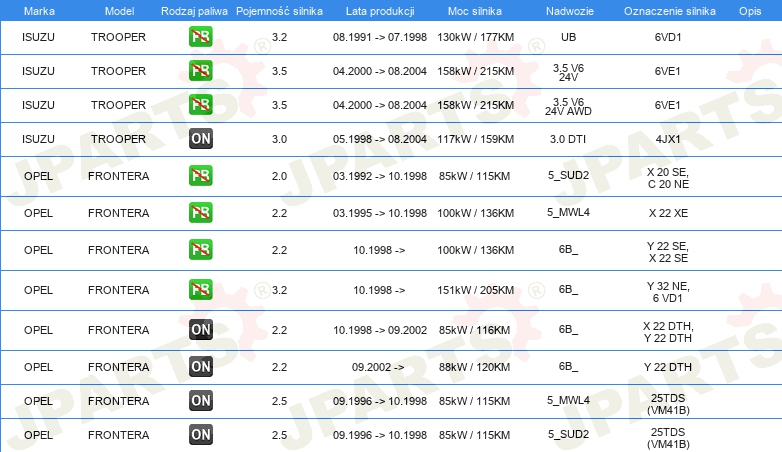Click engine code '4JX1'
This screenshot has height=452, width=782.
(x=668, y=139)
